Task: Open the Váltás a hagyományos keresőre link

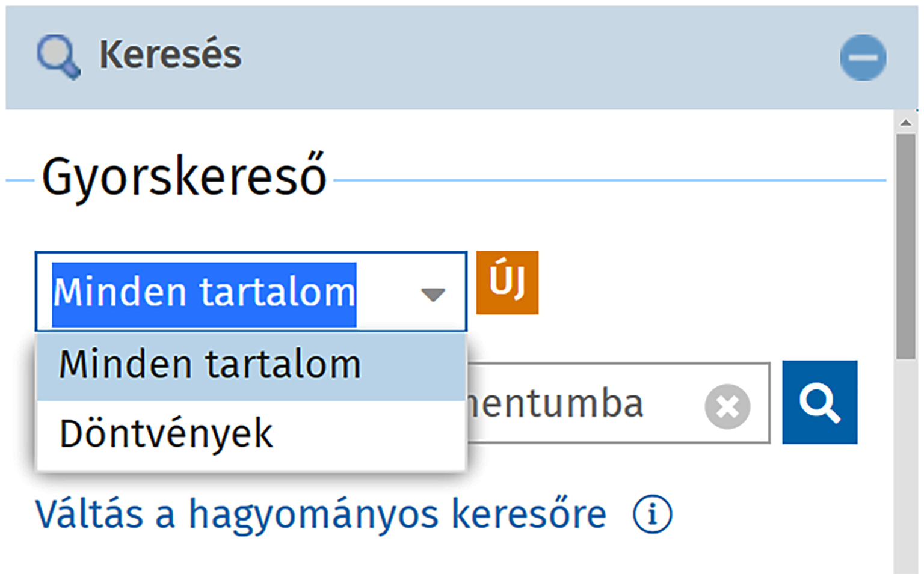Action: [x=321, y=514]
